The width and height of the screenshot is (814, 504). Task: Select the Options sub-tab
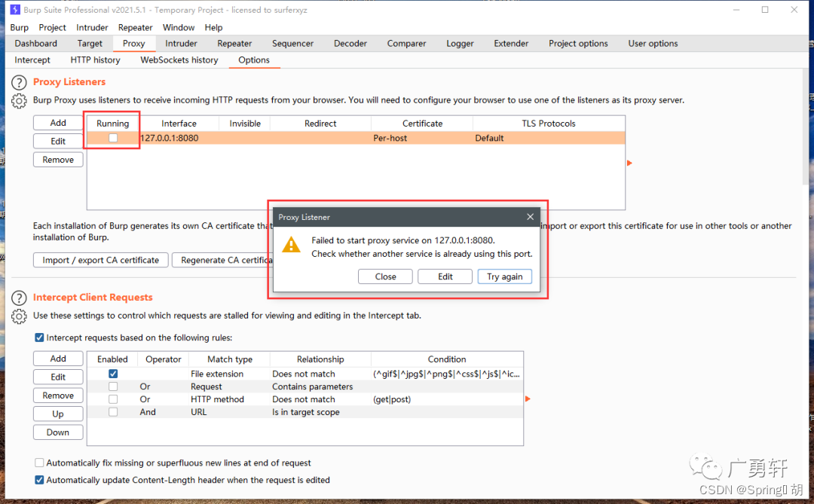point(254,60)
